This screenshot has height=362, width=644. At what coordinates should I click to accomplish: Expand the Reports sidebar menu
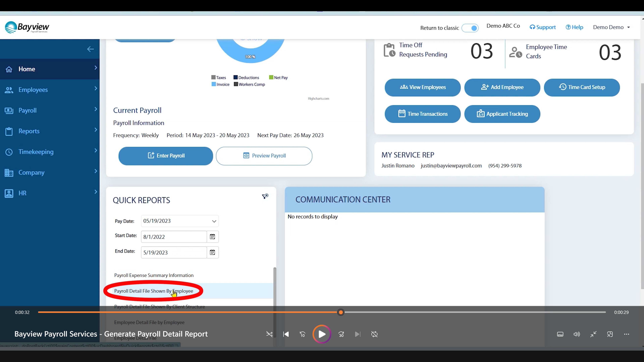(50, 131)
